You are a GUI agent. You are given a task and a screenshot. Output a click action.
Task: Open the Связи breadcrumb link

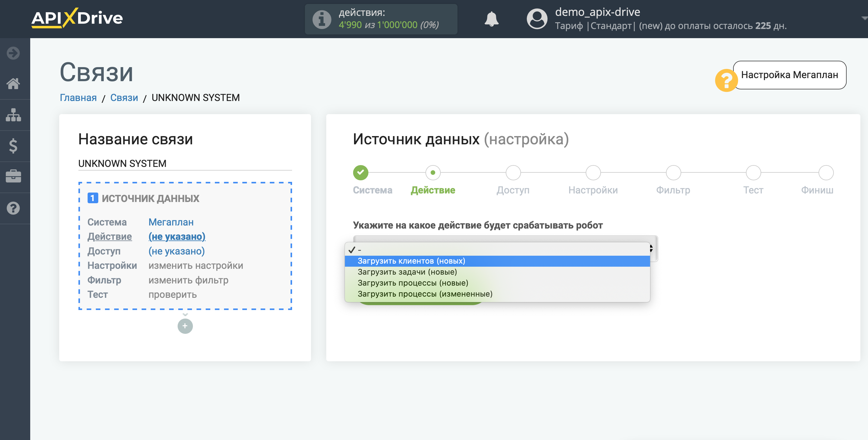click(124, 98)
